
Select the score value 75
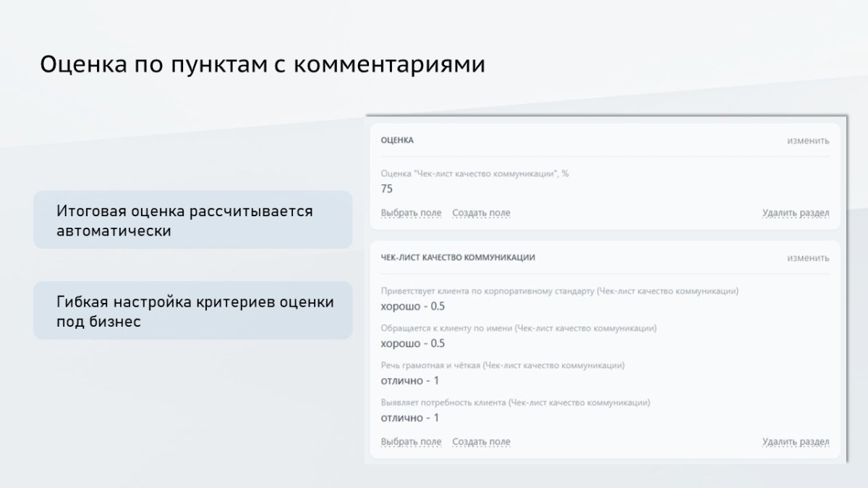pyautogui.click(x=387, y=189)
